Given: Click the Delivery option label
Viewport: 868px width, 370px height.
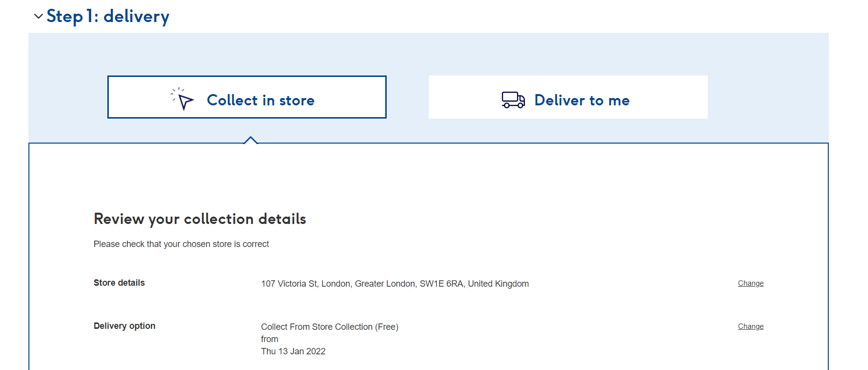Looking at the screenshot, I should click(124, 326).
